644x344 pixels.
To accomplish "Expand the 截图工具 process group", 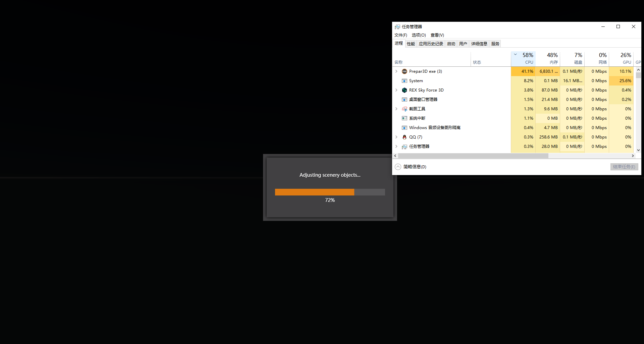I will pyautogui.click(x=396, y=109).
